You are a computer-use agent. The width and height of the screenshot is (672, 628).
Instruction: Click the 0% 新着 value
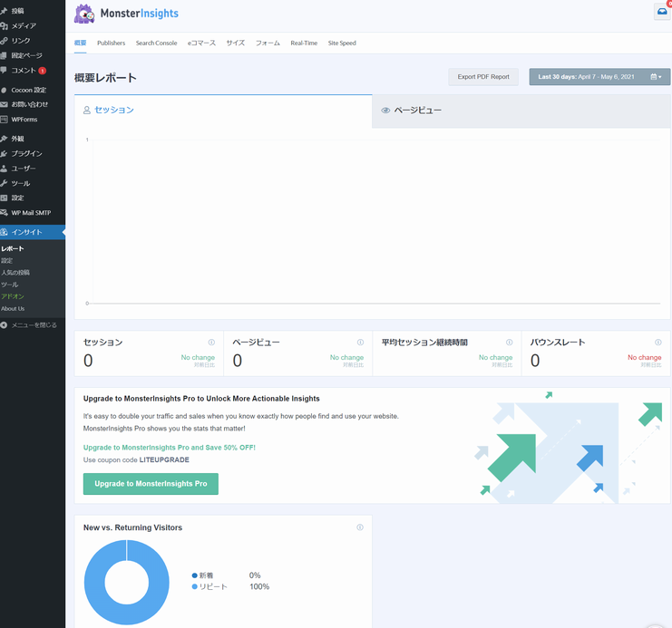pyautogui.click(x=255, y=575)
